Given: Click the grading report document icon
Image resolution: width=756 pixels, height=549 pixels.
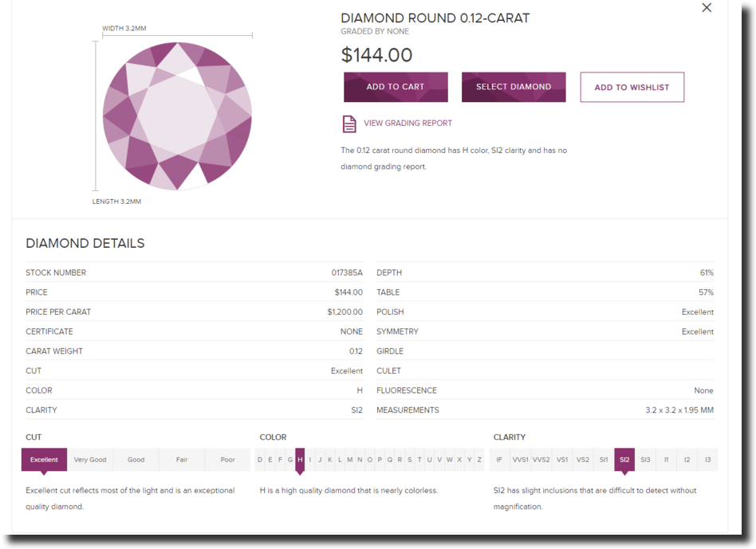Looking at the screenshot, I should [348, 124].
